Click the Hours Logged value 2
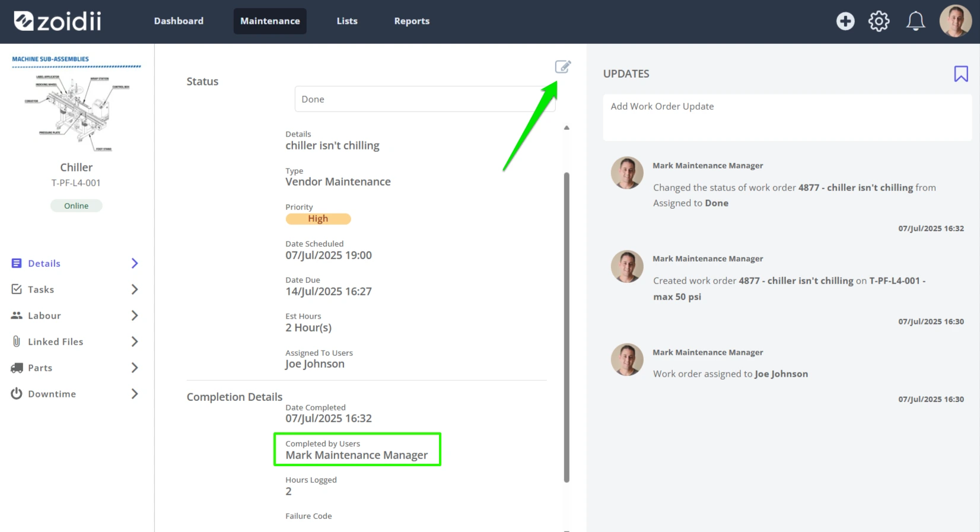The height and width of the screenshot is (532, 980). pos(288,492)
